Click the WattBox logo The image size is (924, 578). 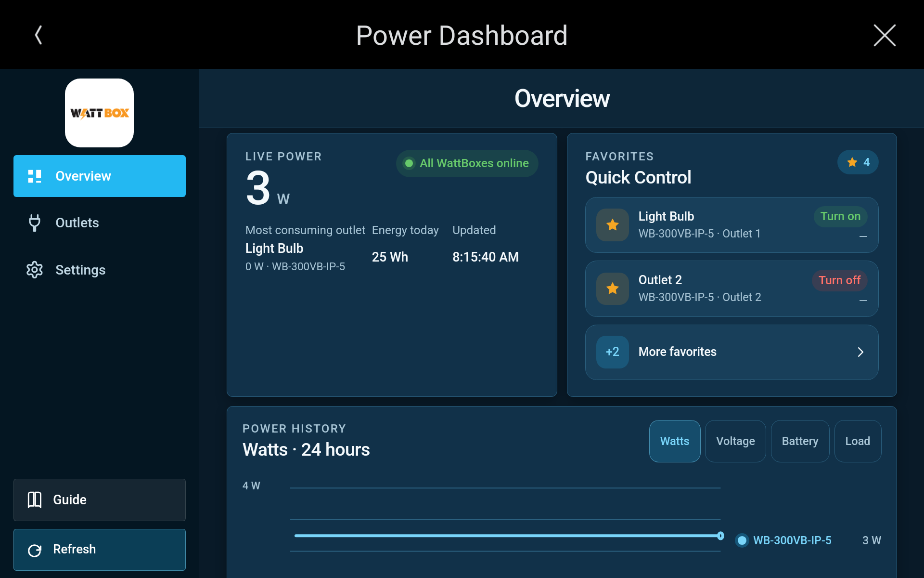100,113
